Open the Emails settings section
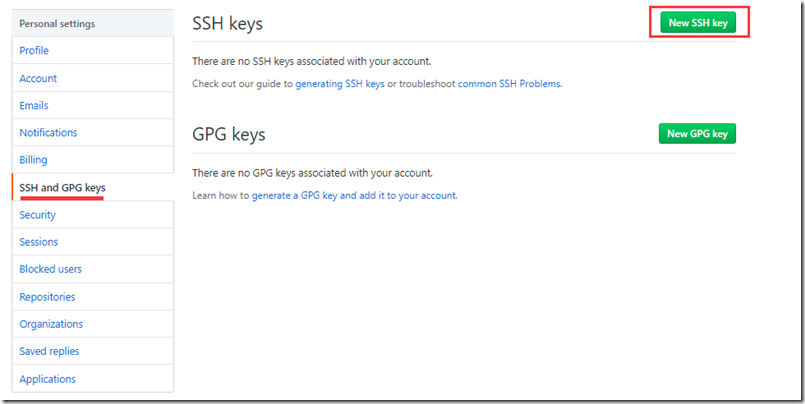 34,105
